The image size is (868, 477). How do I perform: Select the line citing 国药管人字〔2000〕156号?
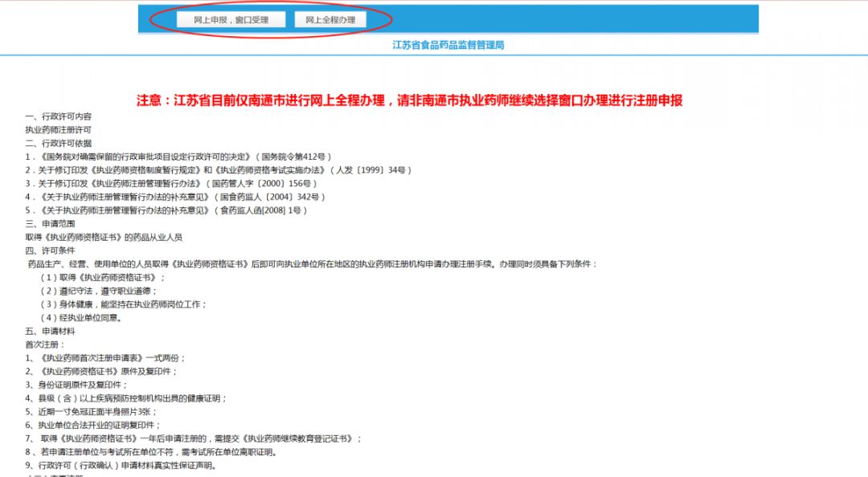[x=169, y=183]
